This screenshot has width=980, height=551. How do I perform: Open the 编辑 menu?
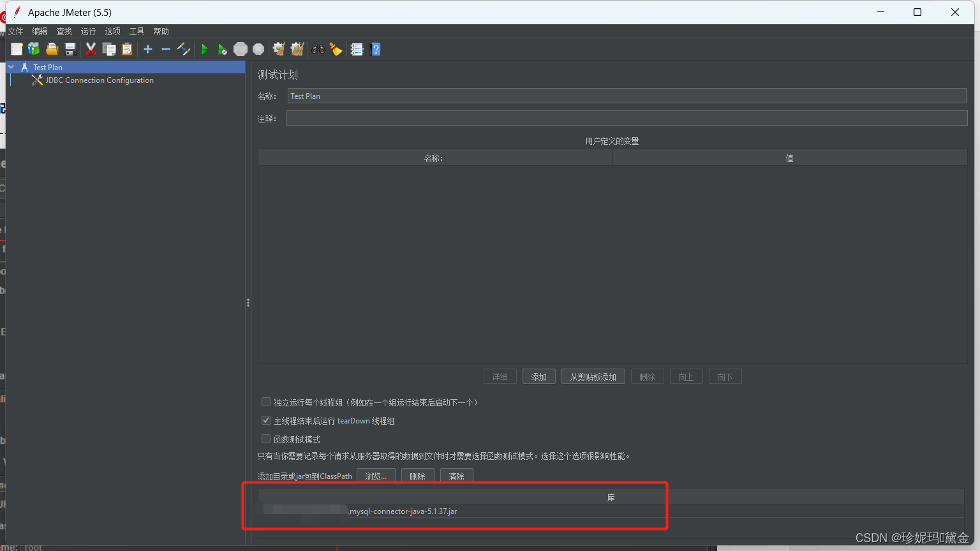tap(40, 31)
